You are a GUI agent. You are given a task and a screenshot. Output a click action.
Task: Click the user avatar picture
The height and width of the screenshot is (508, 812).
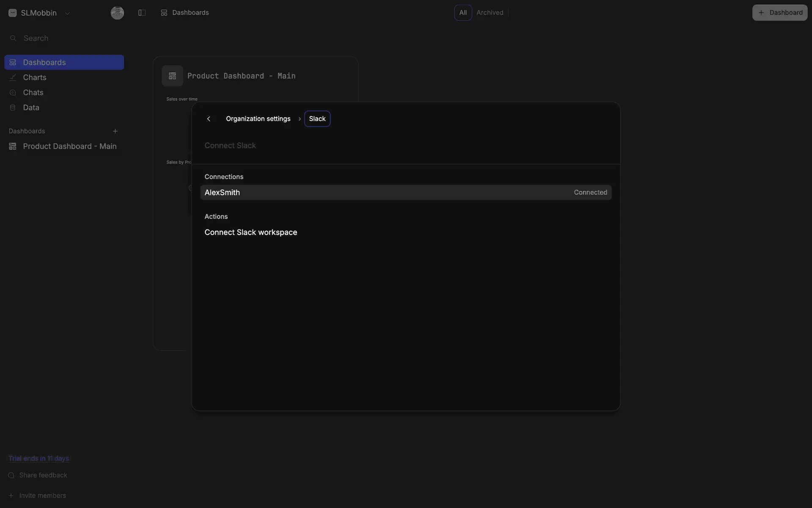point(117,13)
